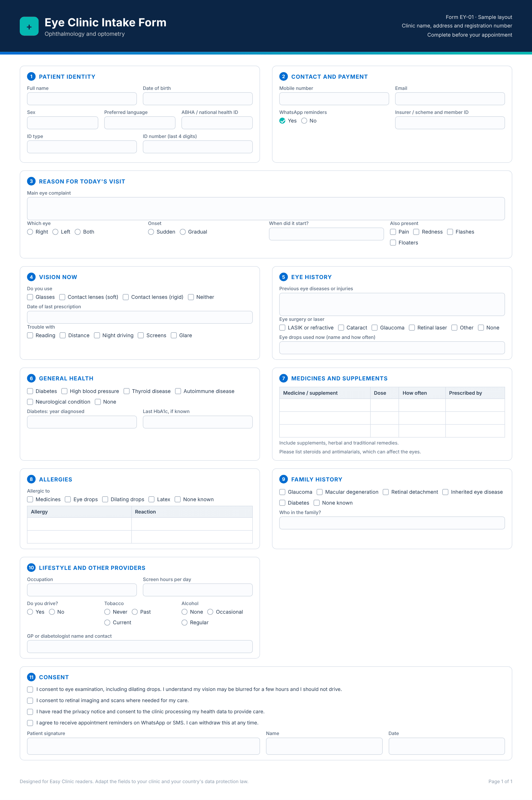The width and height of the screenshot is (532, 800).
Task: Click Previous eye diseases or injuries box
Action: pos(392,305)
